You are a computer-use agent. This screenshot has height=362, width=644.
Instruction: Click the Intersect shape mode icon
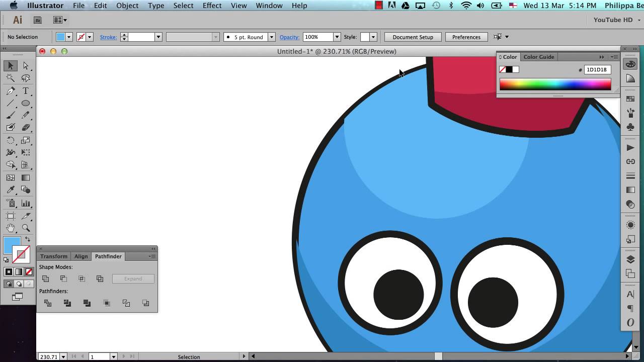[x=82, y=279]
